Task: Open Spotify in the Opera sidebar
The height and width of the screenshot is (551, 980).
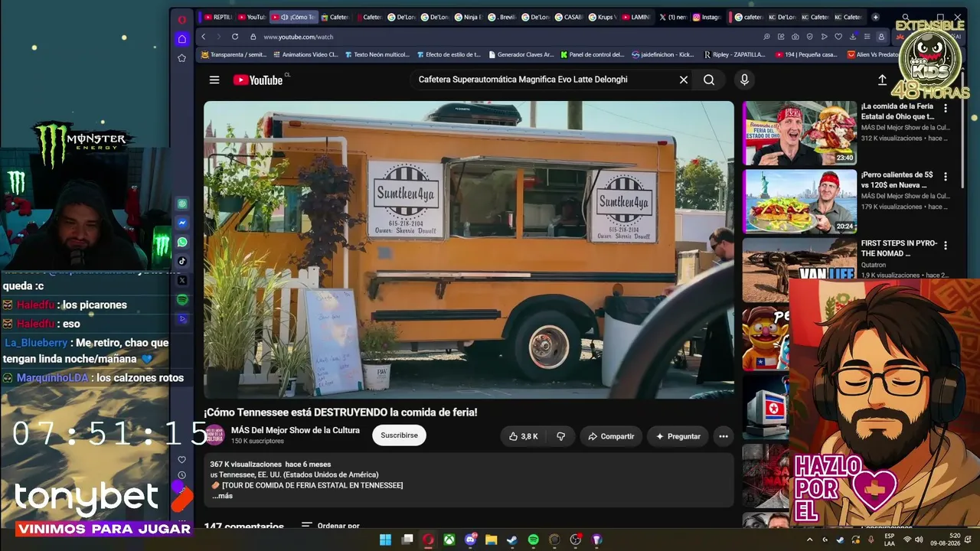Action: 182,299
